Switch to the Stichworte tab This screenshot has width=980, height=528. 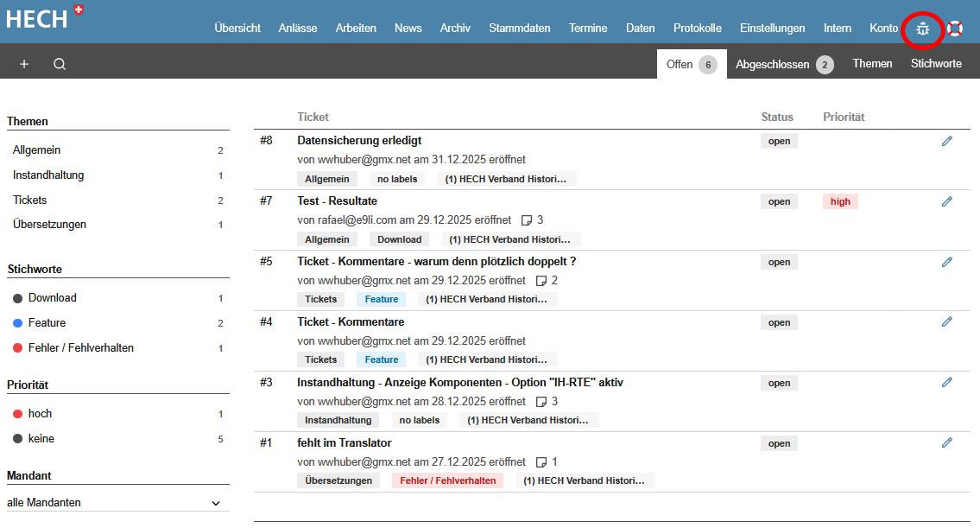(x=936, y=64)
